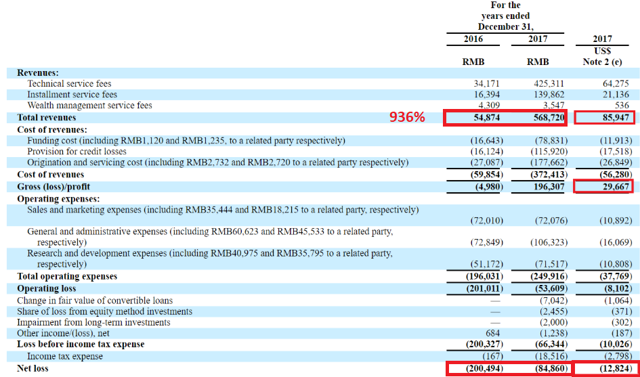640x377 pixels.
Task: Click the Technical service fees row label
Action: [69, 84]
